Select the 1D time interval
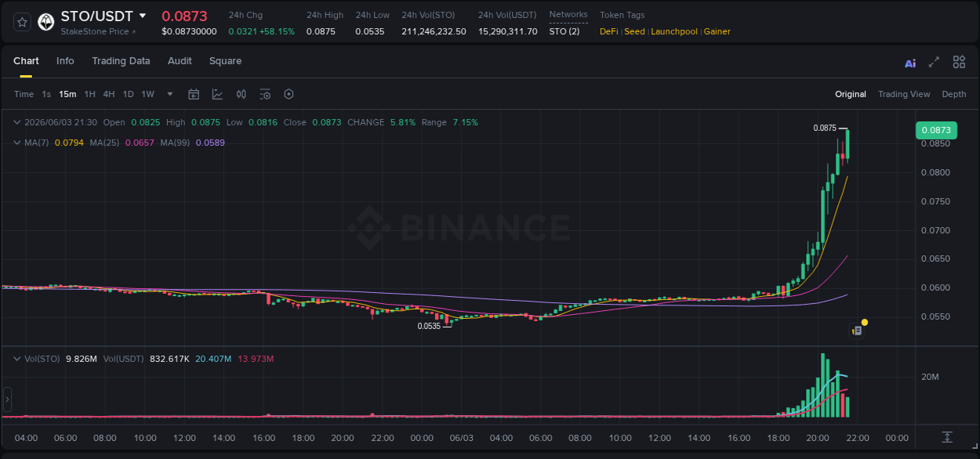 pyautogui.click(x=128, y=94)
